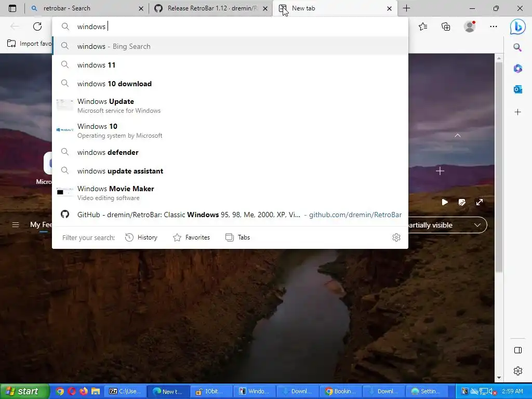Viewport: 532px width, 399px height.
Task: Select 'windows - Bing Search' suggestion
Action: pyautogui.click(x=230, y=46)
